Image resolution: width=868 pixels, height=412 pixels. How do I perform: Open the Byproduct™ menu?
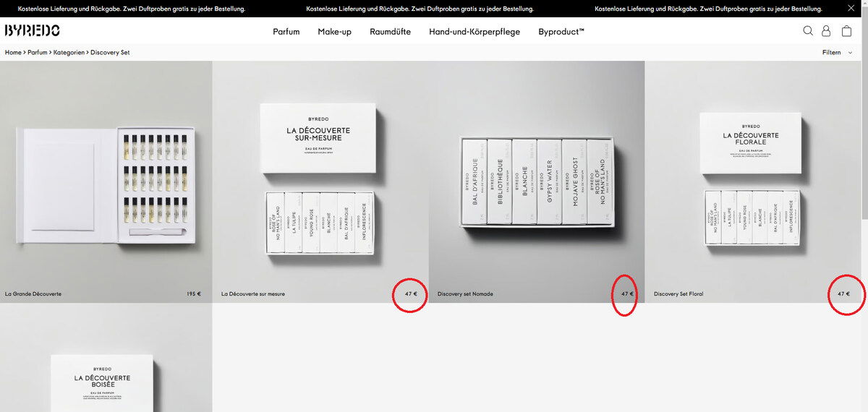[x=561, y=32]
